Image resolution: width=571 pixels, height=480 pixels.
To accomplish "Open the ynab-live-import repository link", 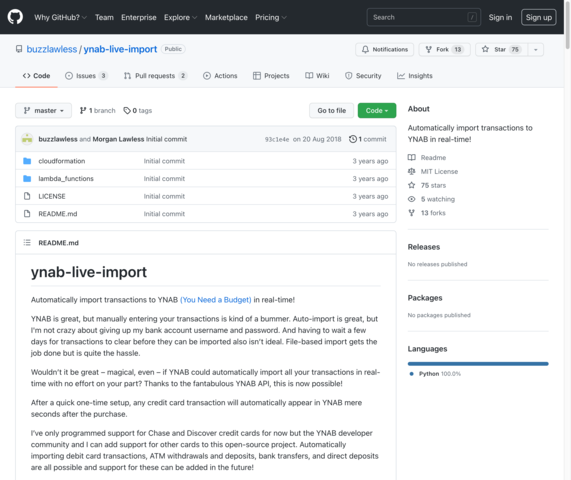I will pyautogui.click(x=120, y=49).
